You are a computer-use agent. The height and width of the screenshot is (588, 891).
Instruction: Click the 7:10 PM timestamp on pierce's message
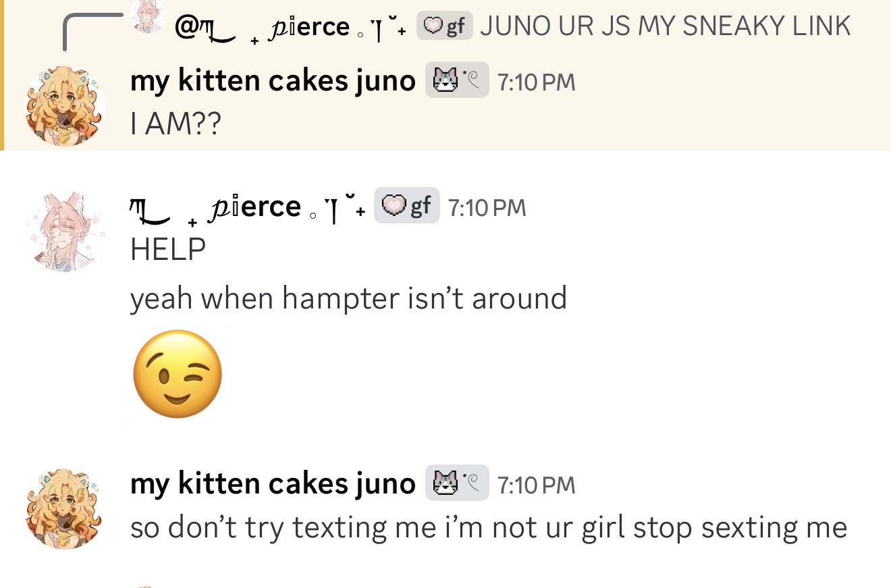tap(486, 208)
